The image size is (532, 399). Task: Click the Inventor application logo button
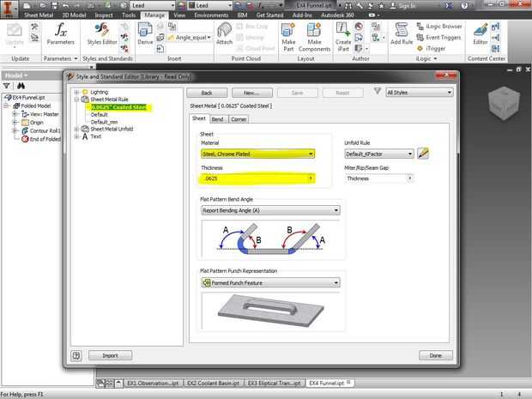(8, 8)
